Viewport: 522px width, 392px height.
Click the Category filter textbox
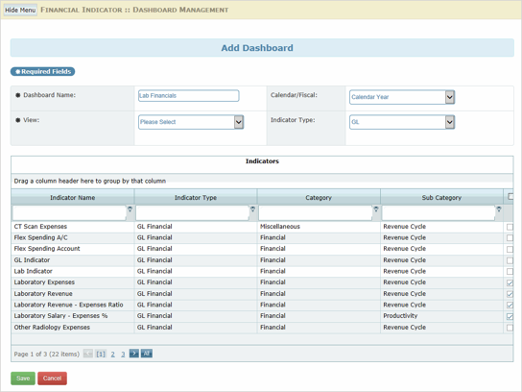tap(315, 213)
